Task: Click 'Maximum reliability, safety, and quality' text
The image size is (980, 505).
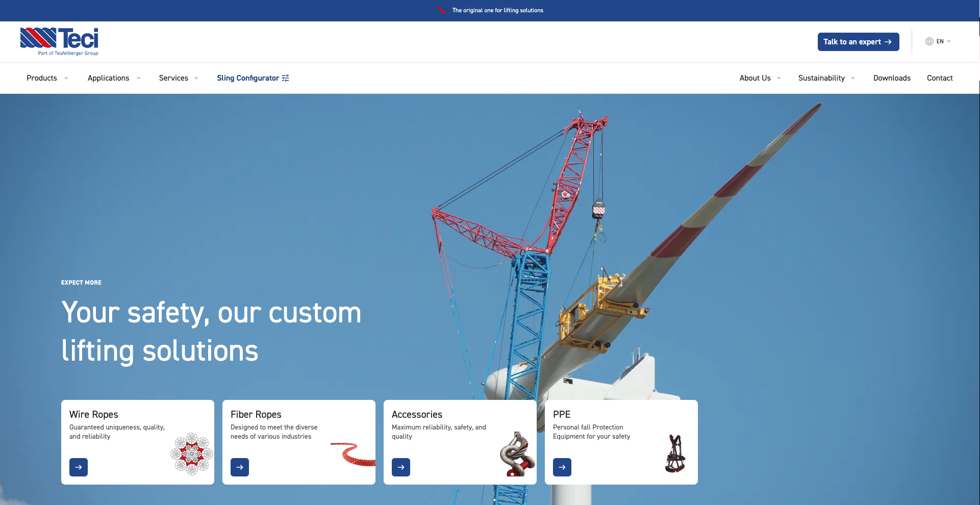Action: (439, 432)
